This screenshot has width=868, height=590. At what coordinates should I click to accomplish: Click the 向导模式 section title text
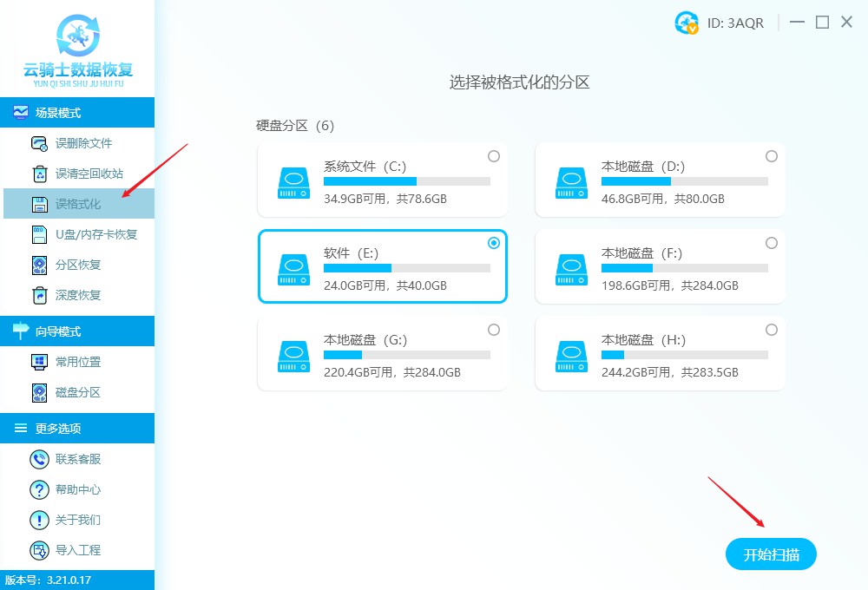click(58, 331)
